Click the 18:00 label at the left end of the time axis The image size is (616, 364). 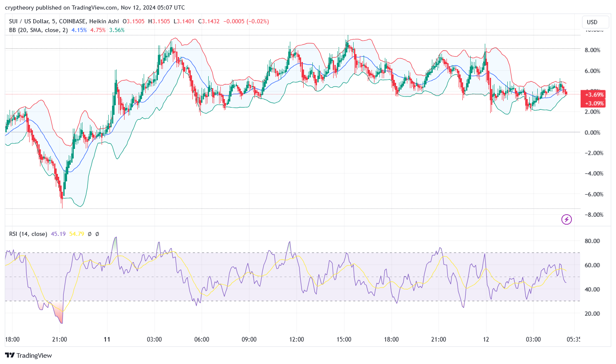point(12,339)
